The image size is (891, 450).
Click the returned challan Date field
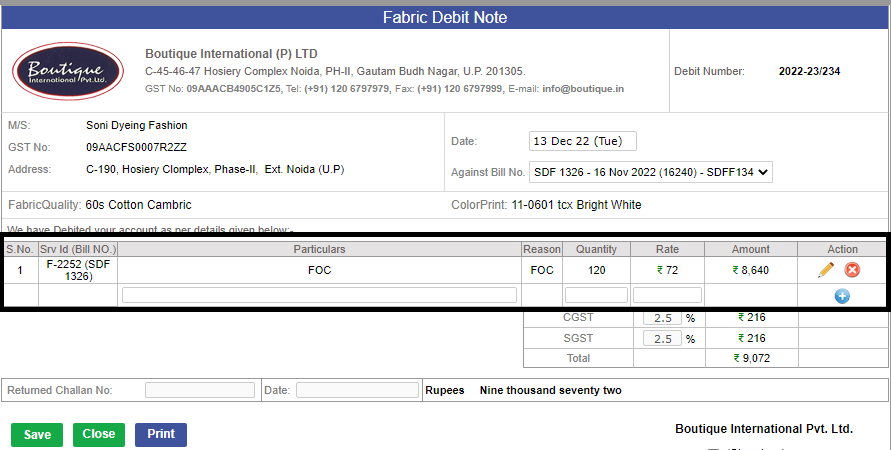pyautogui.click(x=357, y=390)
